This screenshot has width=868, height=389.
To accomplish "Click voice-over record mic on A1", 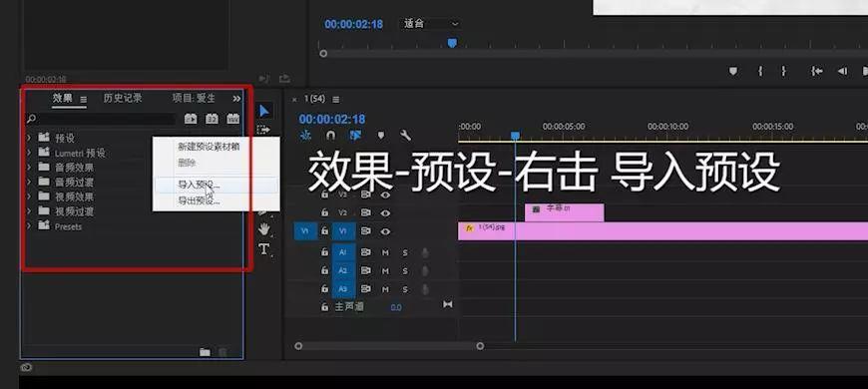I will point(425,252).
